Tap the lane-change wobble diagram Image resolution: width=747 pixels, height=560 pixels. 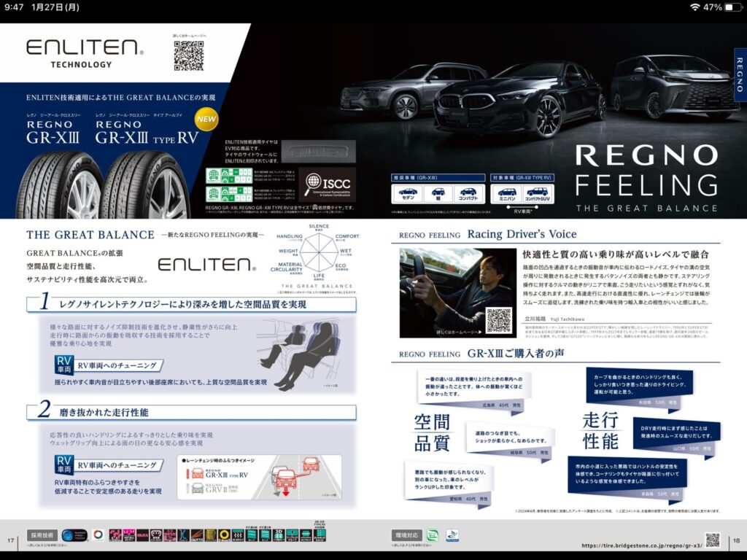pyautogui.click(x=259, y=477)
